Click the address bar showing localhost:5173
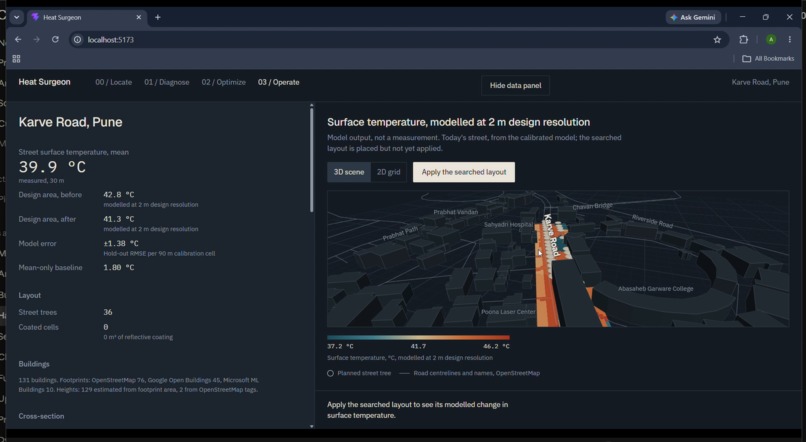Image resolution: width=806 pixels, height=442 pixels. (398, 40)
